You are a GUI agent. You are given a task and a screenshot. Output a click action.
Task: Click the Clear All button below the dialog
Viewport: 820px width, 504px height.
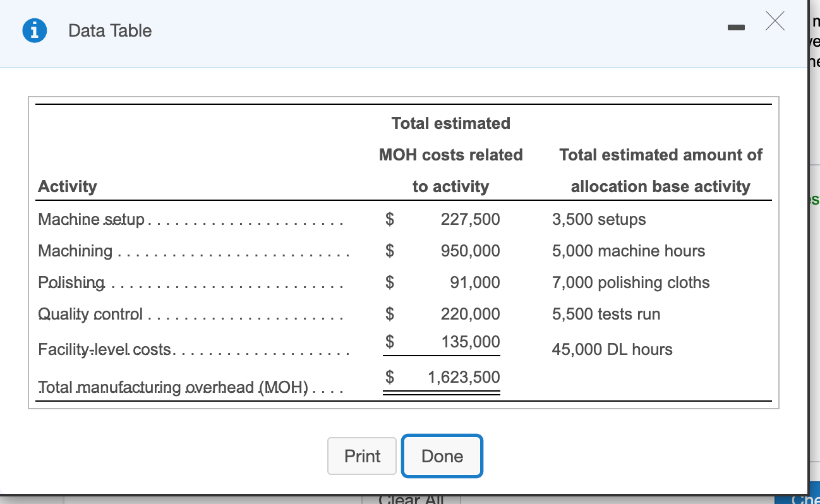pyautogui.click(x=412, y=499)
